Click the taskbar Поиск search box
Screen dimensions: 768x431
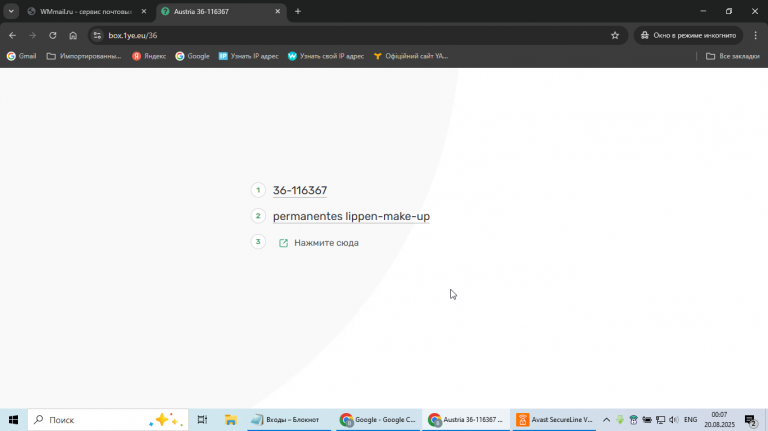(x=108, y=420)
